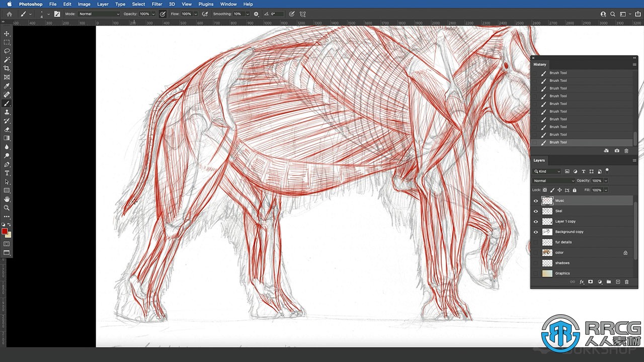Open the layer filter Kind dropdown
644x362 pixels.
click(547, 171)
